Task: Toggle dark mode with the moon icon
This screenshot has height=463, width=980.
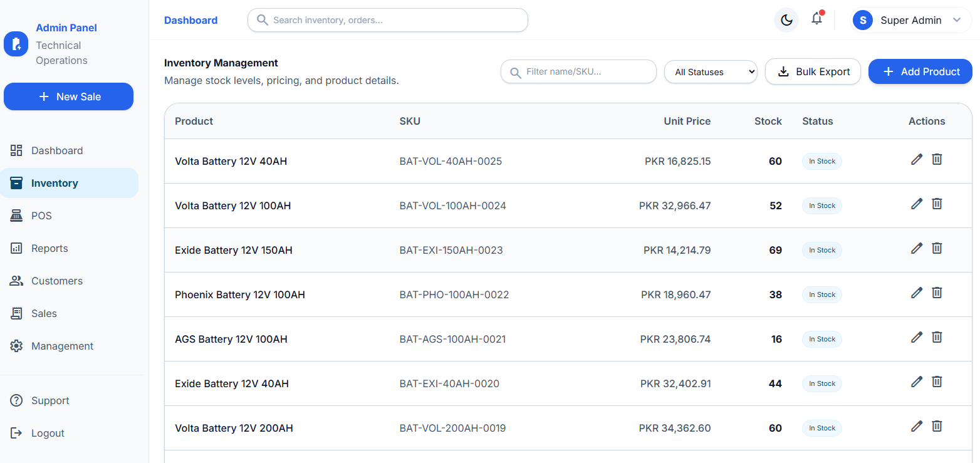Action: [x=786, y=20]
